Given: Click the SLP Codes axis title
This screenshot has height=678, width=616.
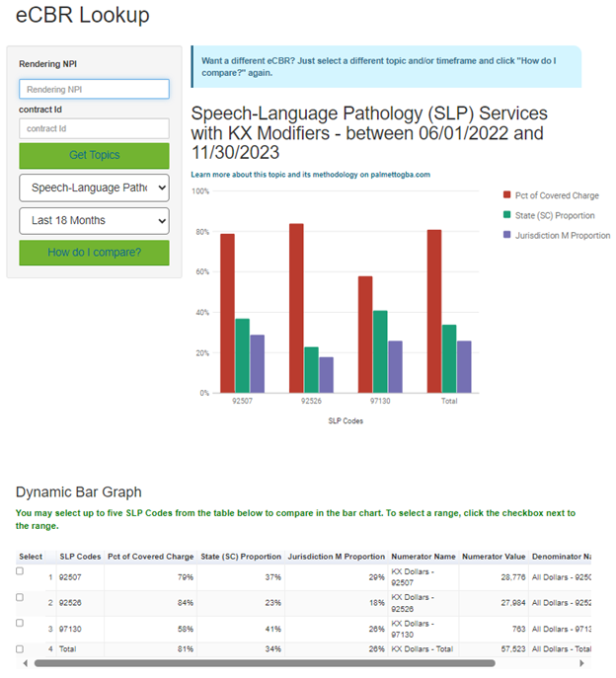Looking at the screenshot, I should click(346, 420).
